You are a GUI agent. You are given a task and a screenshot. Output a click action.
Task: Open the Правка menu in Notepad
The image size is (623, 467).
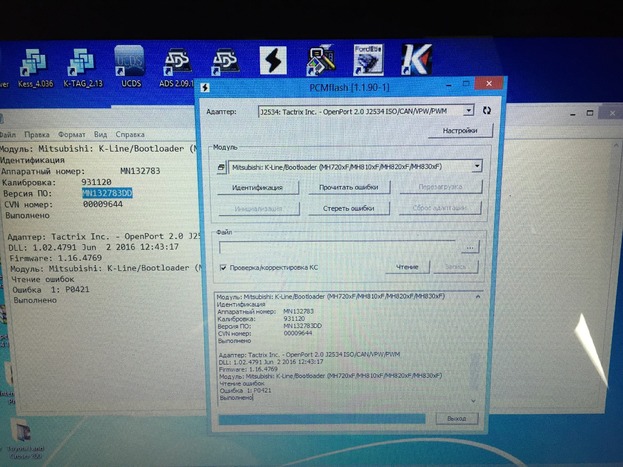pyautogui.click(x=37, y=133)
